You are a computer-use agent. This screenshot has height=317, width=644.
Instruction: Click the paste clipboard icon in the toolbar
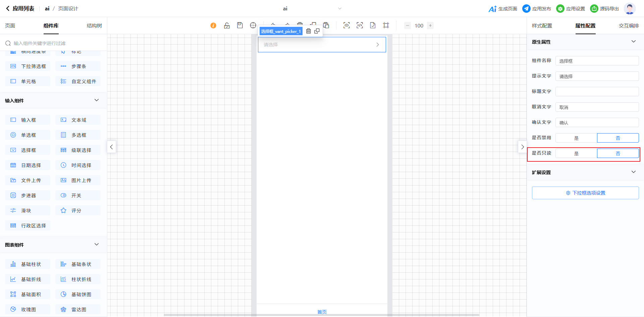pos(326,25)
